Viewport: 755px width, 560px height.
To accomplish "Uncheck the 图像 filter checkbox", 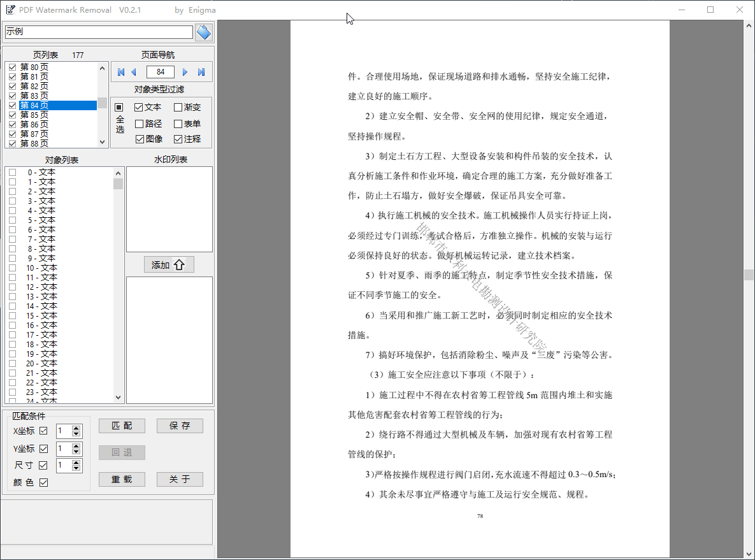I will pos(140,139).
